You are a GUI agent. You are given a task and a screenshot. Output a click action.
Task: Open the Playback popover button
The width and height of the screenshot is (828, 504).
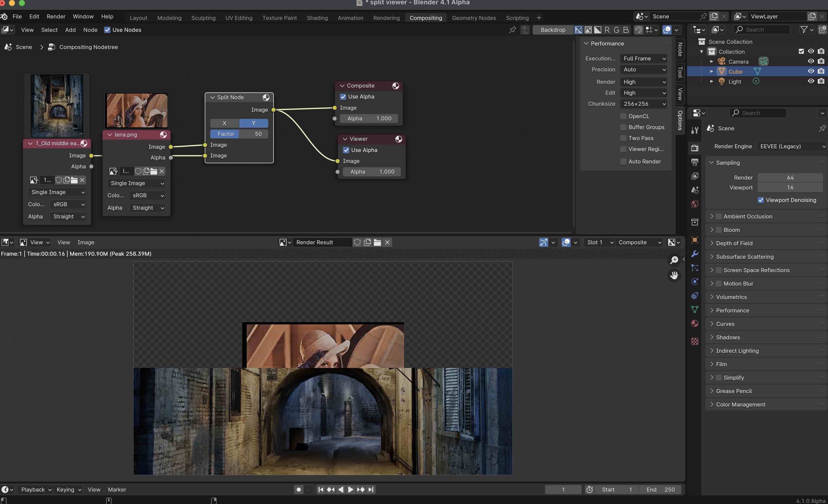coord(36,490)
